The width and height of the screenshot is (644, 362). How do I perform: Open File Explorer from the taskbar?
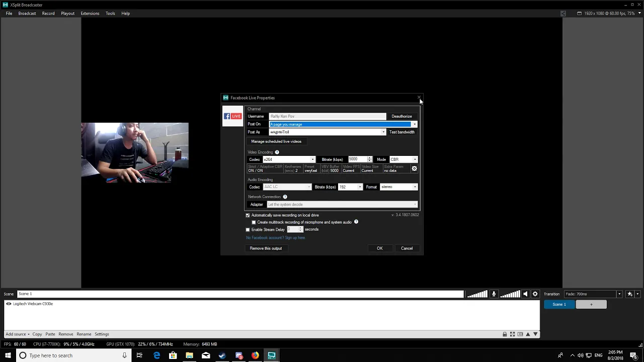[x=189, y=355]
